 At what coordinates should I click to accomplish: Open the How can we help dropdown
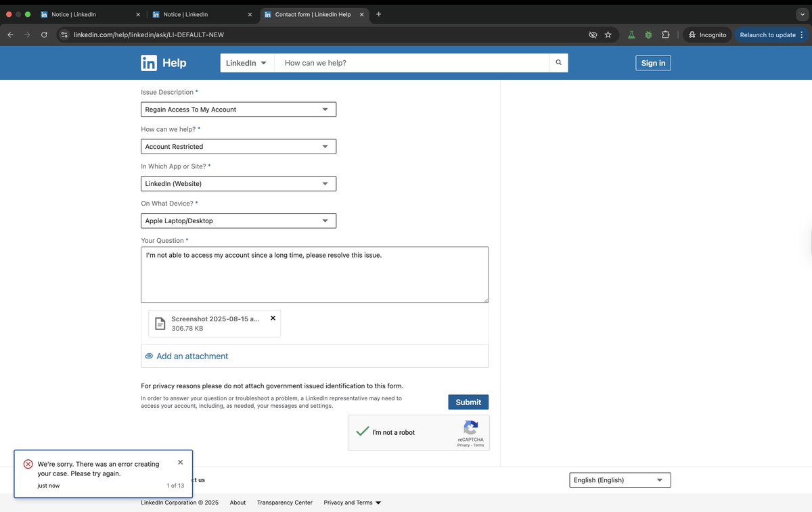[x=238, y=147]
